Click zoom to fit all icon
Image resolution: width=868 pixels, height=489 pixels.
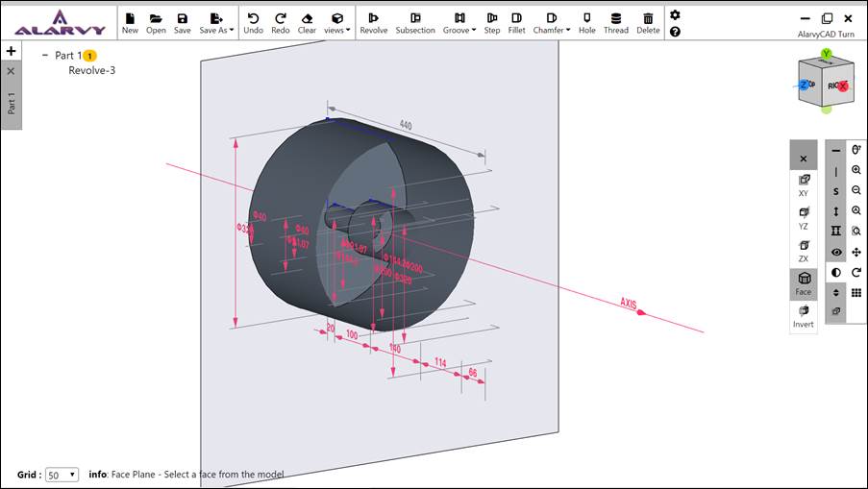(856, 210)
